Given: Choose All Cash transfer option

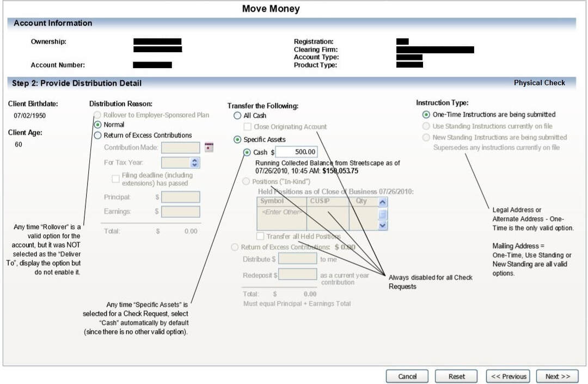Looking at the screenshot, I should tap(237, 116).
